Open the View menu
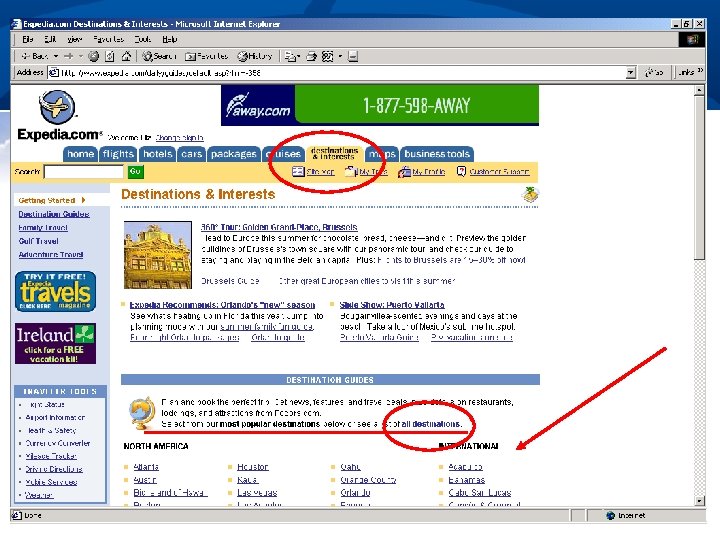This screenshot has width=720, height=540. pos(75,39)
